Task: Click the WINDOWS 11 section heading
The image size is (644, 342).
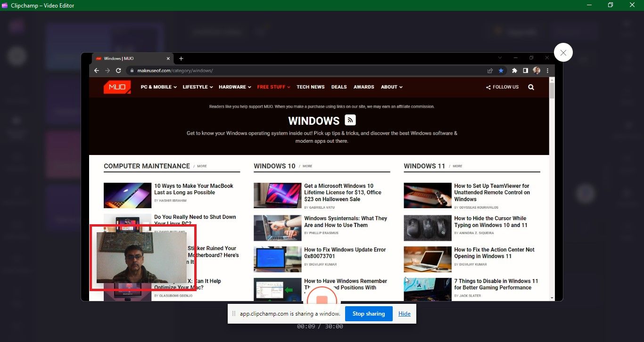Action: point(424,166)
